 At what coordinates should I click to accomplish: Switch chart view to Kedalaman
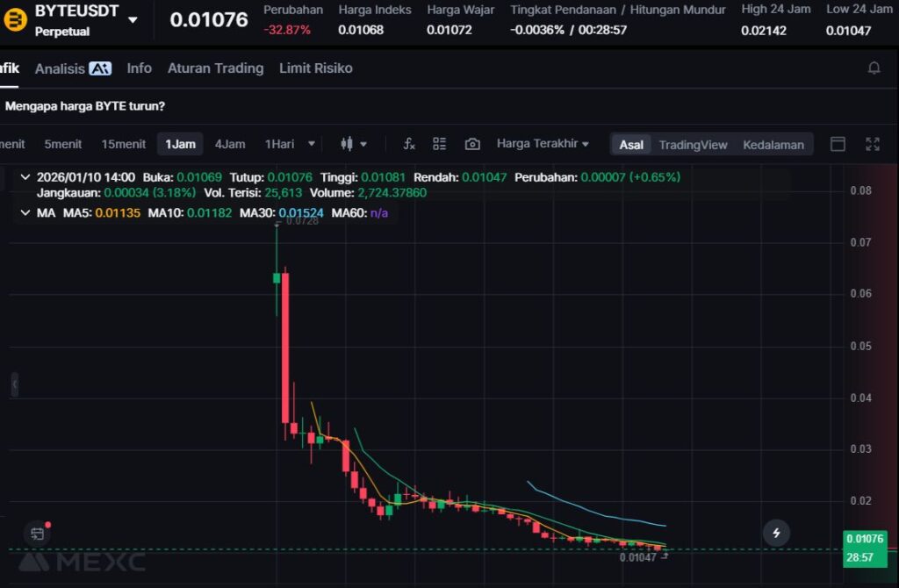pos(773,145)
